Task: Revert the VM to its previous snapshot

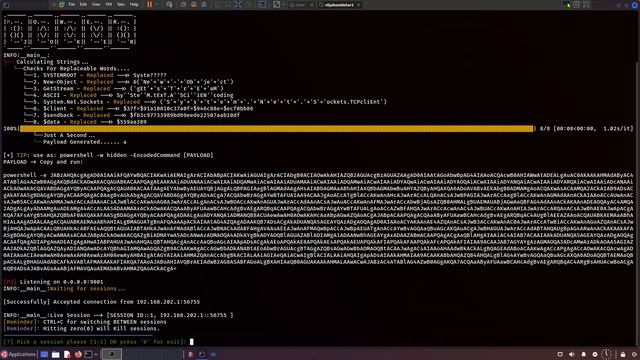Action: [x=194, y=4]
